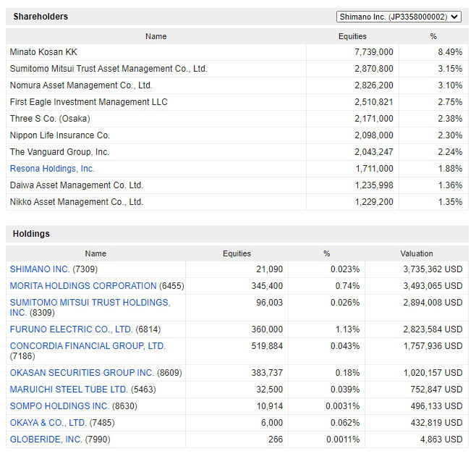Click the 1,020,157 USD valuation
476x454 pixels.
pos(433,373)
